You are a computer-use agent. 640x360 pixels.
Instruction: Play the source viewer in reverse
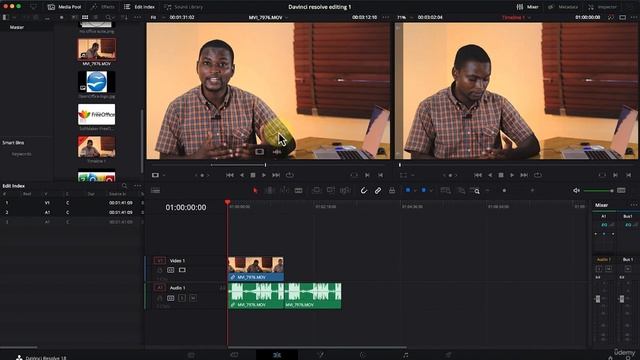[x=242, y=175]
